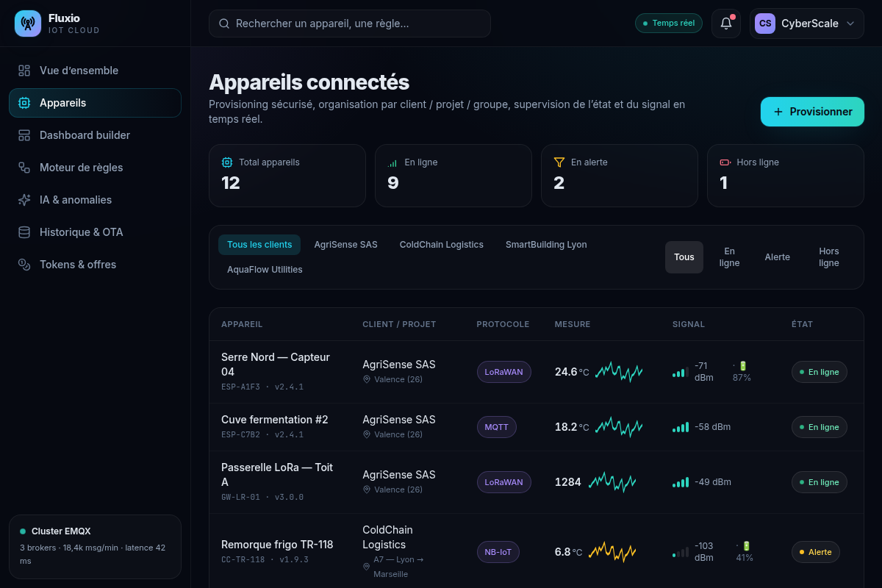Open IA & anomalies sparkle icon
882x588 pixels.
[24, 200]
